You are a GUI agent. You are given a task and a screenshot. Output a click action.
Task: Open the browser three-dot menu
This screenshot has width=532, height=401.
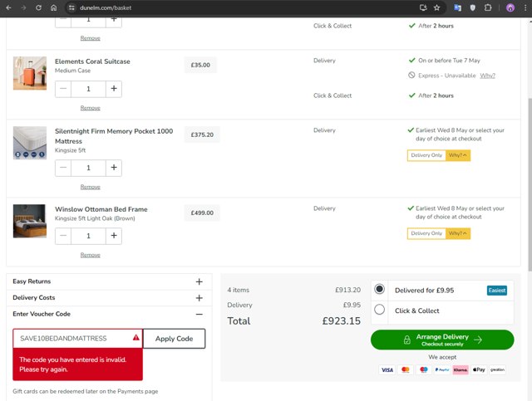coord(524,7)
